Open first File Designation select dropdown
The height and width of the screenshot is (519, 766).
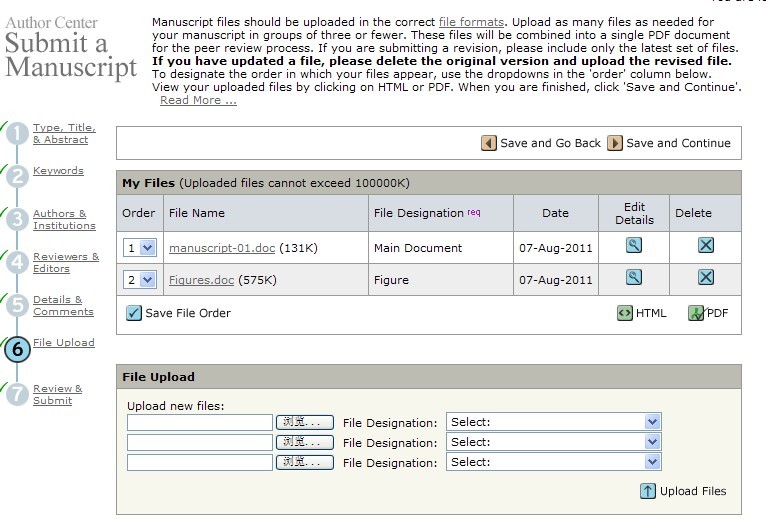tap(553, 422)
